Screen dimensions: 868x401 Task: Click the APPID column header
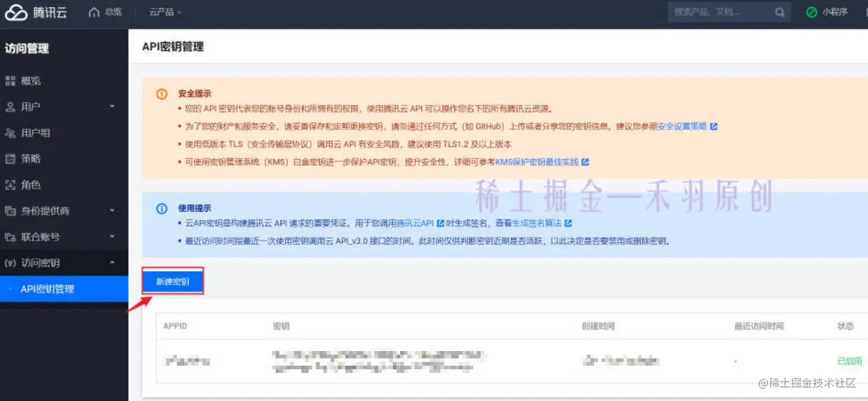pyautogui.click(x=175, y=327)
